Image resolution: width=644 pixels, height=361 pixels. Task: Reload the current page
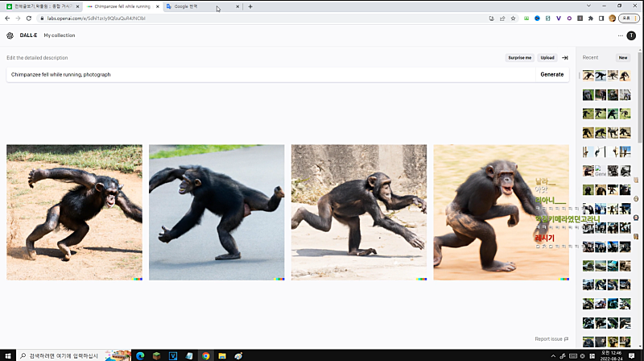click(x=29, y=19)
